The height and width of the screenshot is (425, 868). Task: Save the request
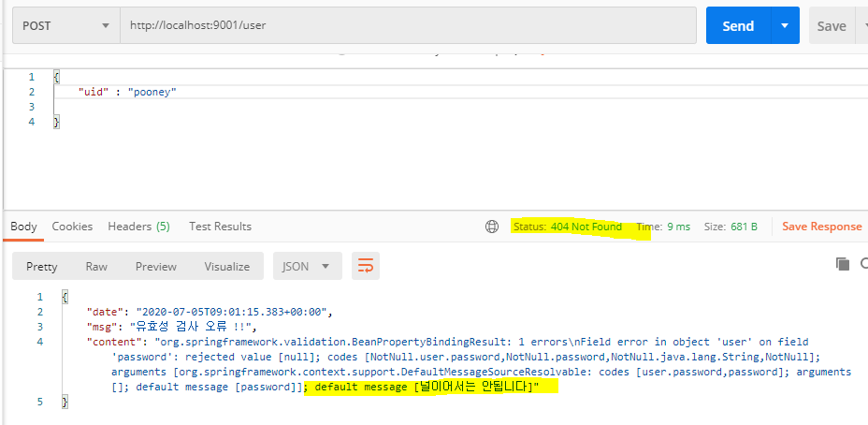click(x=832, y=25)
